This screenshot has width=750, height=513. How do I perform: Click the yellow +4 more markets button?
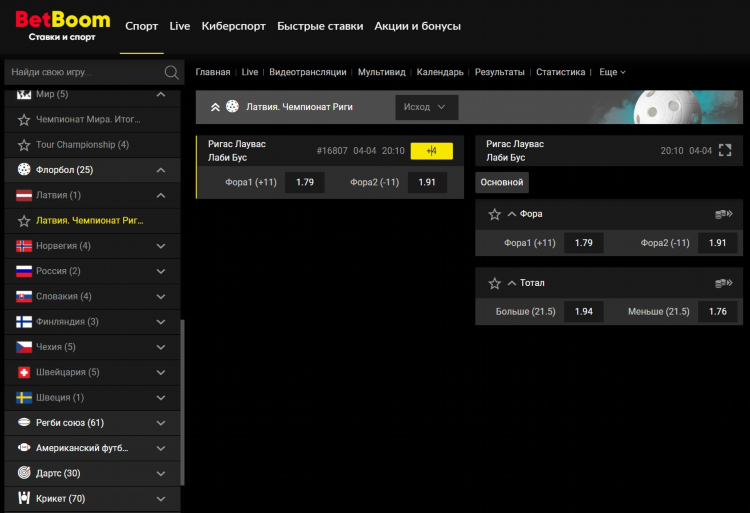431,151
